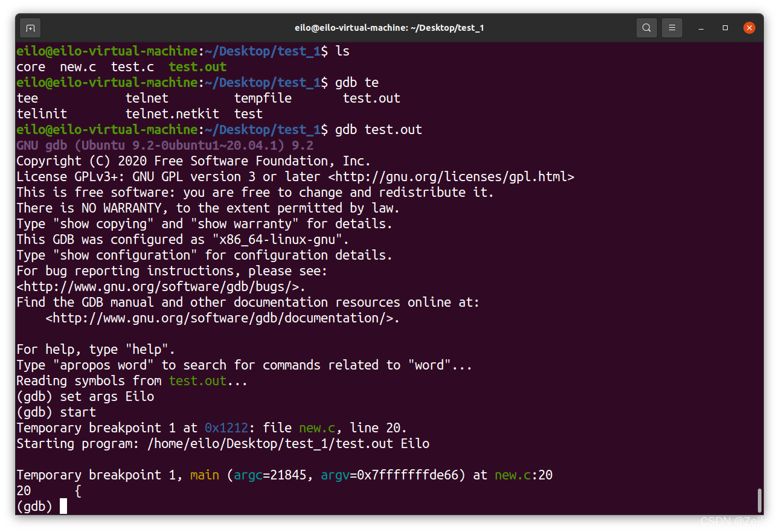This screenshot has height=532, width=779.
Task: Click the source line '20 {'
Action: pos(49,491)
